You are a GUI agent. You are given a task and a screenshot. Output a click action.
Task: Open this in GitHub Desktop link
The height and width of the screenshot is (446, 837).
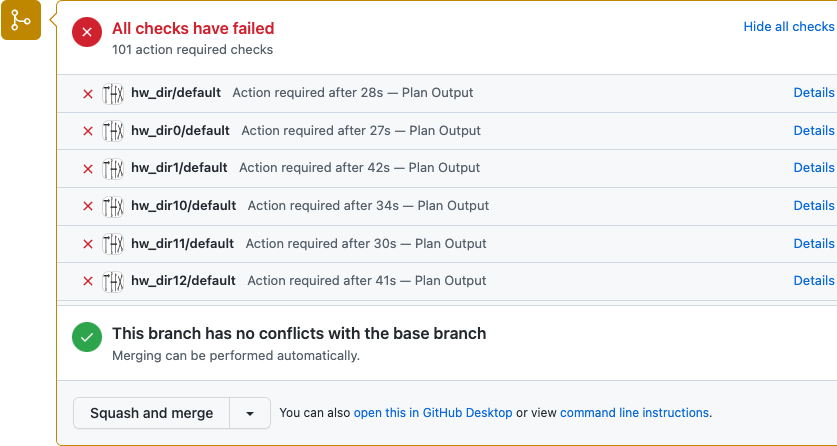(433, 413)
